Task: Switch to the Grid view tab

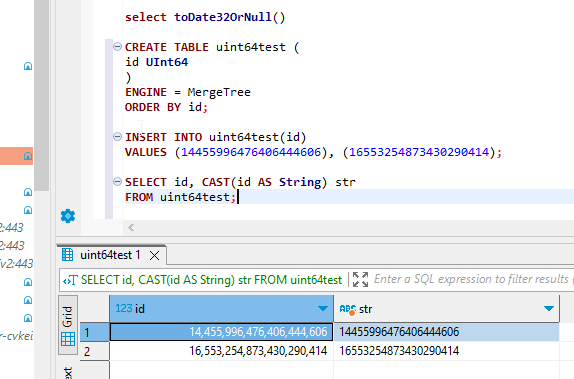Action: tap(68, 325)
